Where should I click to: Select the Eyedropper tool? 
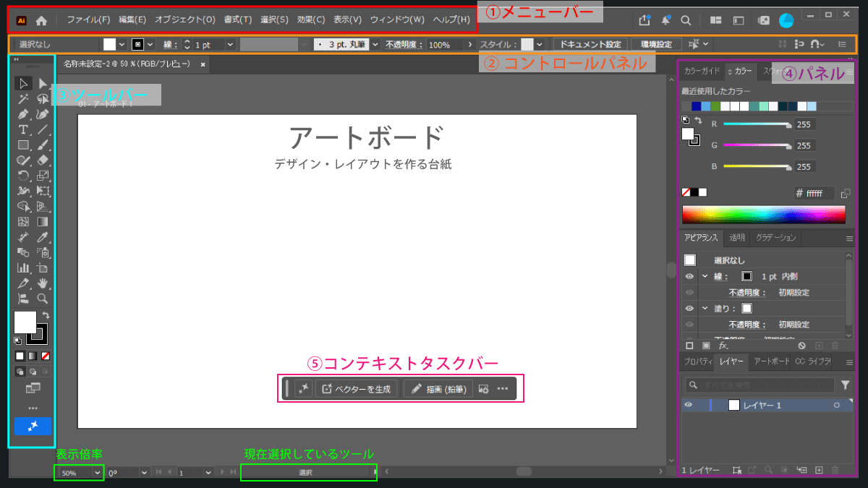point(43,236)
